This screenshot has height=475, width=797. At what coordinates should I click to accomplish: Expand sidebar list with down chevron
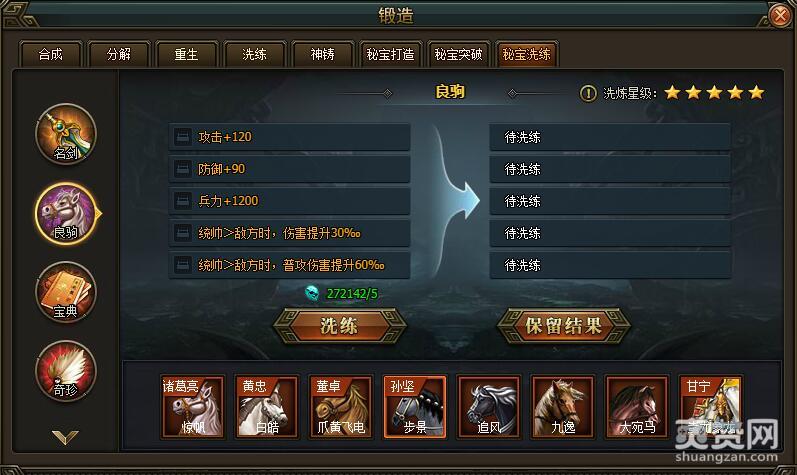click(x=65, y=437)
